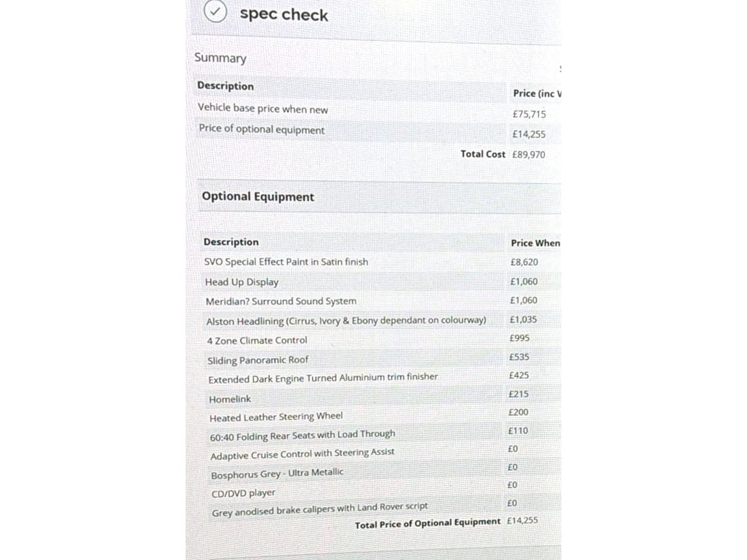Click the Sliding Panoramic Roof entry
The width and height of the screenshot is (747, 560).
coord(258,360)
